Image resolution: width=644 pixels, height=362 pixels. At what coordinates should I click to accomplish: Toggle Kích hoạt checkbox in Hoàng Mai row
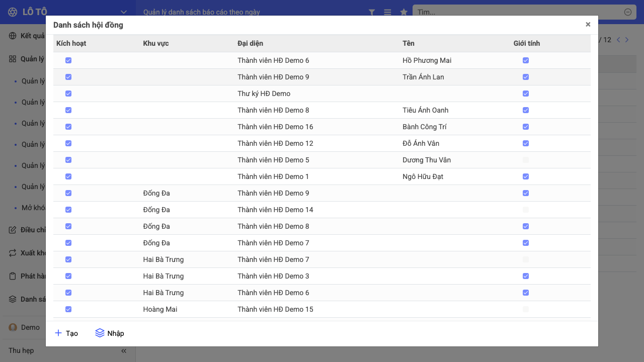pos(68,309)
